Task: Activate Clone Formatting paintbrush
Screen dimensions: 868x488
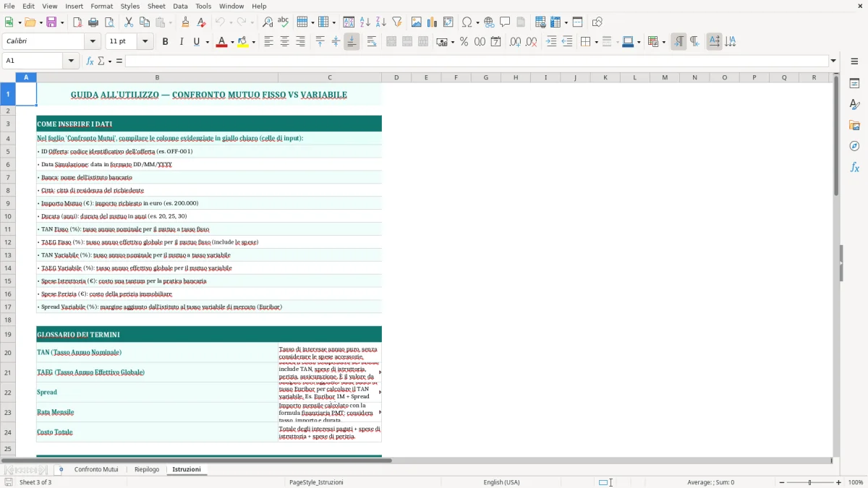Action: pyautogui.click(x=186, y=22)
